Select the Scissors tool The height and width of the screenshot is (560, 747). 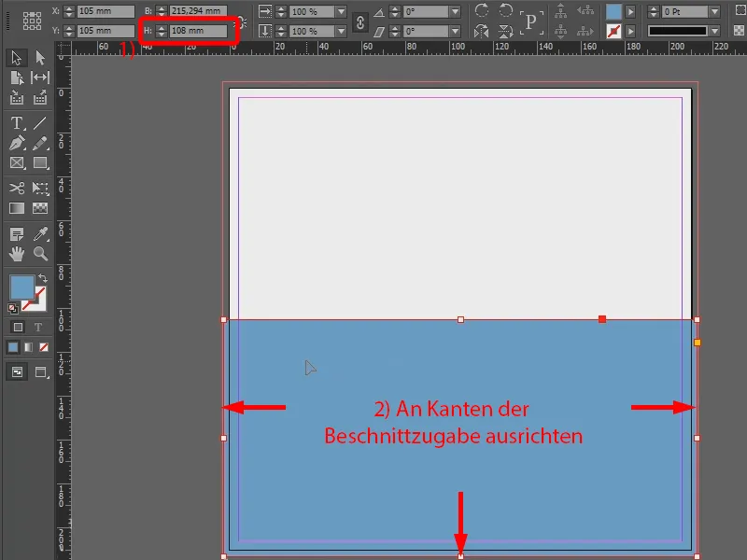16,187
